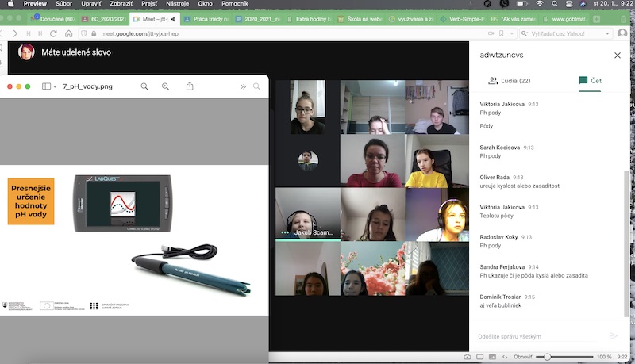
Task: Click the message field Odošlite správu všetkým
Action: click(x=538, y=336)
